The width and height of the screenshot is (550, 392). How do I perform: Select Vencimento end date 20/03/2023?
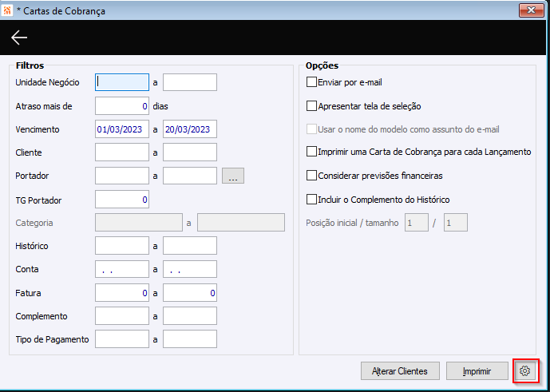(x=190, y=129)
